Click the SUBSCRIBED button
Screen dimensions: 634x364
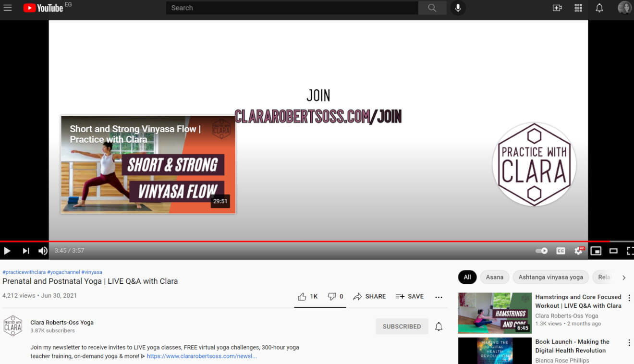pos(402,327)
